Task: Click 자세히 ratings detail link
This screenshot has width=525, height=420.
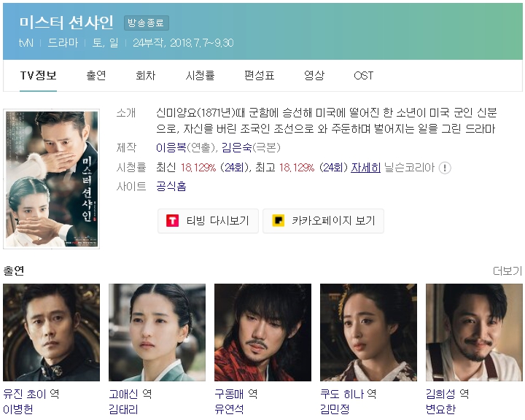Action: [x=365, y=168]
